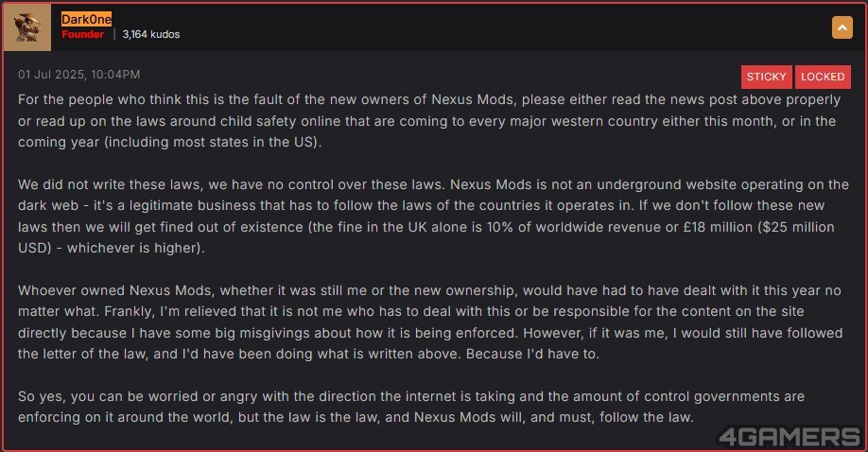Click the paragraph starting "So yes, you can"

(410, 407)
